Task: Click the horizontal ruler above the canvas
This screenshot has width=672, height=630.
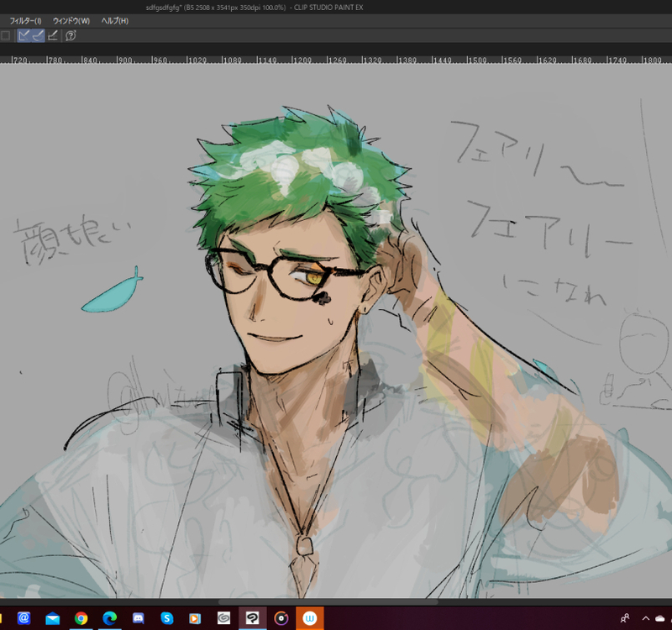Action: click(x=336, y=60)
